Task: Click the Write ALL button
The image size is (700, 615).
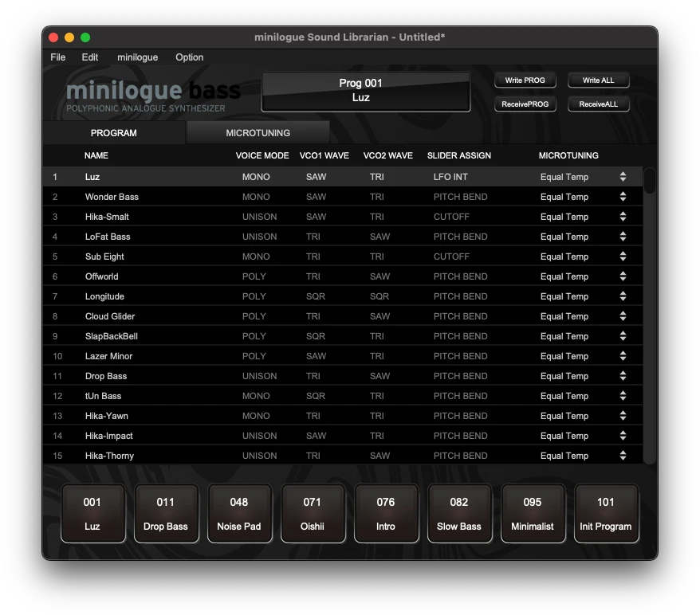Action: coord(598,80)
